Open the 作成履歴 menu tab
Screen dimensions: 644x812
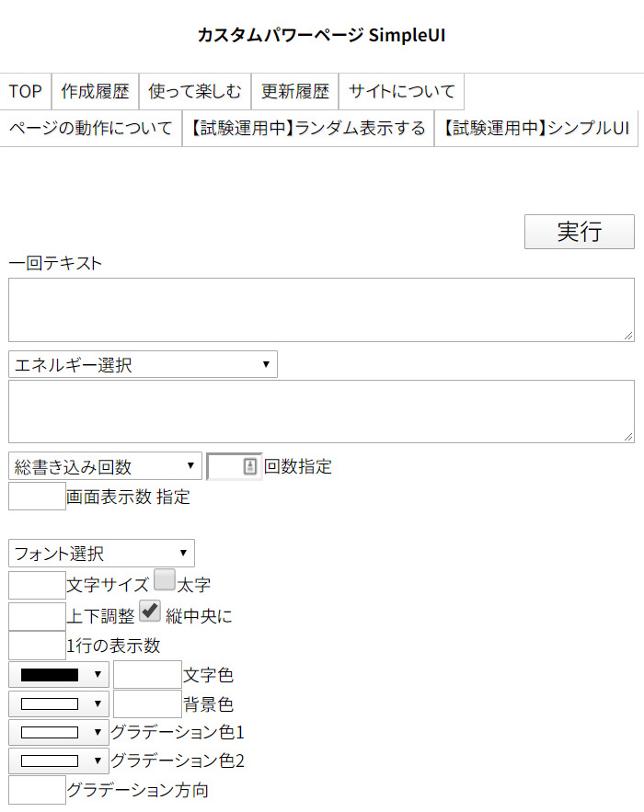(96, 91)
